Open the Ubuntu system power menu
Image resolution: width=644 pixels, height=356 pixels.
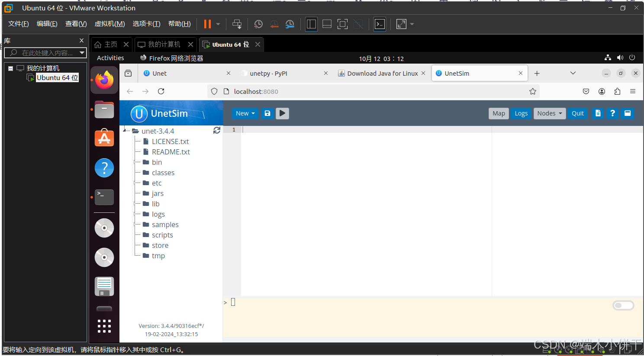point(632,58)
